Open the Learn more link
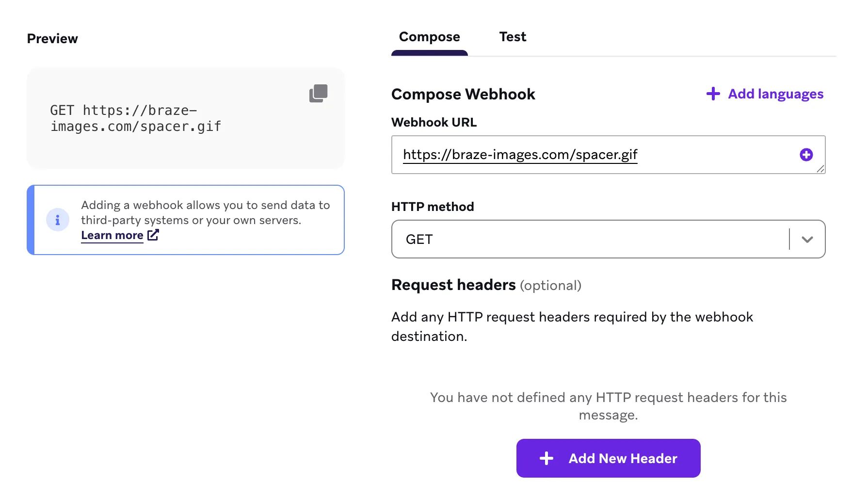868x482 pixels. pyautogui.click(x=112, y=235)
